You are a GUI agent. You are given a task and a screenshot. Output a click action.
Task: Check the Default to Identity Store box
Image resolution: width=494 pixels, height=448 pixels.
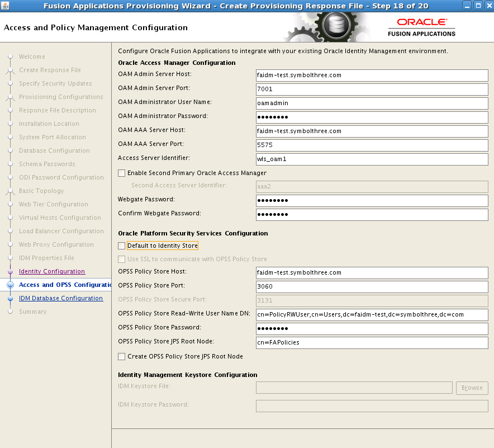pos(122,246)
